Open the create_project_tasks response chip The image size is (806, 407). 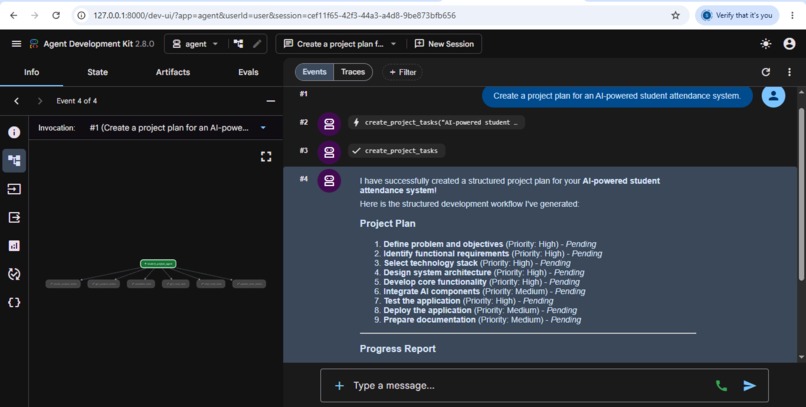(x=396, y=151)
